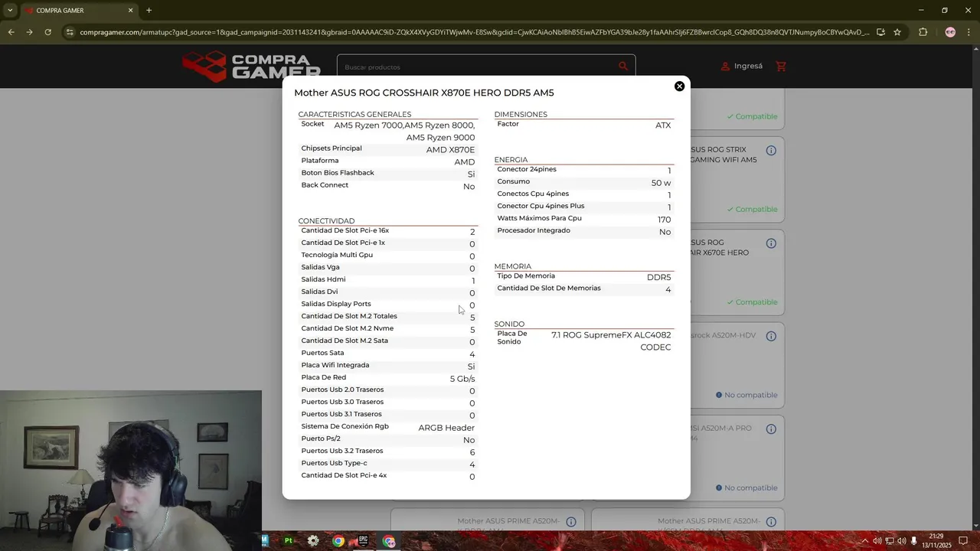This screenshot has height=551, width=980.
Task: Click 'Placa Wifi Integrada' row
Action: point(387,366)
